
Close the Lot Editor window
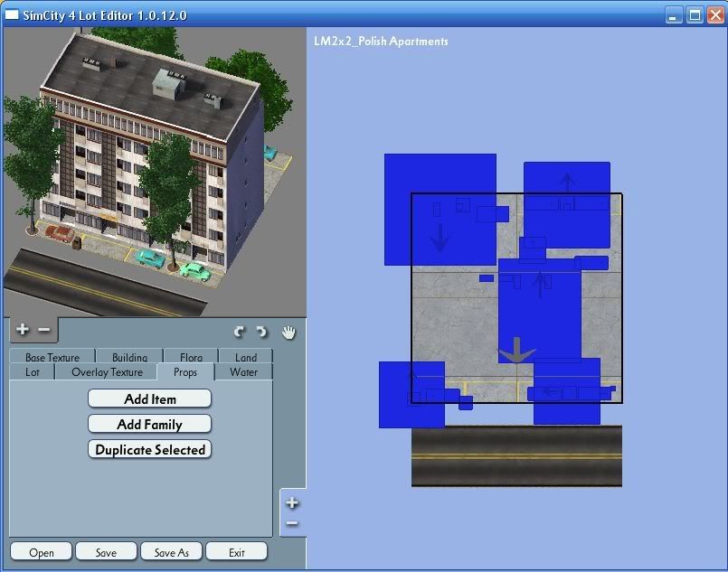tap(715, 15)
